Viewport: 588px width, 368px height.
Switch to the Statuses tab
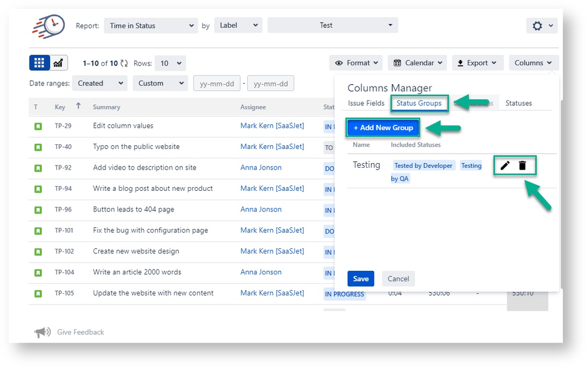click(x=518, y=102)
